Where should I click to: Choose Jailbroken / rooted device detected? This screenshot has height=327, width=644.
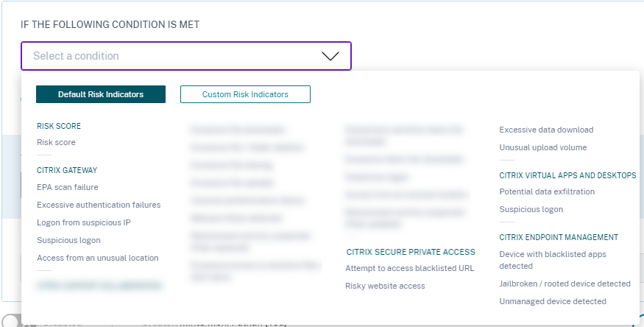[x=565, y=284]
